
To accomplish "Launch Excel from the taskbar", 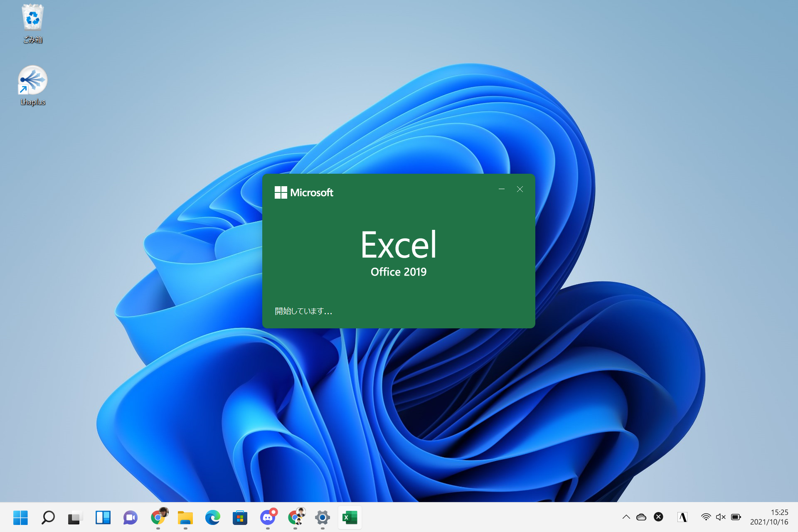I will (350, 517).
